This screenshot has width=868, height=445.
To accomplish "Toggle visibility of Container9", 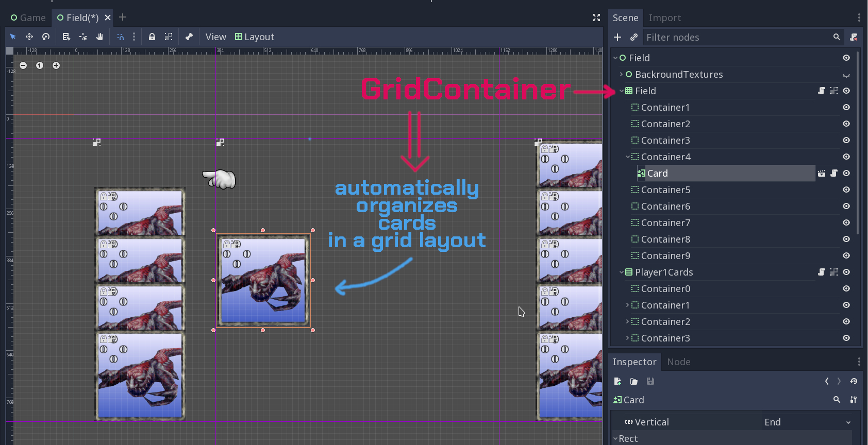I will (846, 256).
